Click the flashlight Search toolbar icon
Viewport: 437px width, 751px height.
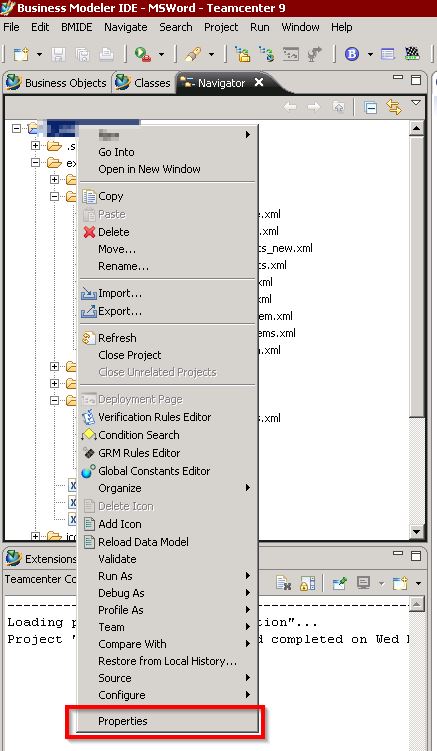[193, 54]
